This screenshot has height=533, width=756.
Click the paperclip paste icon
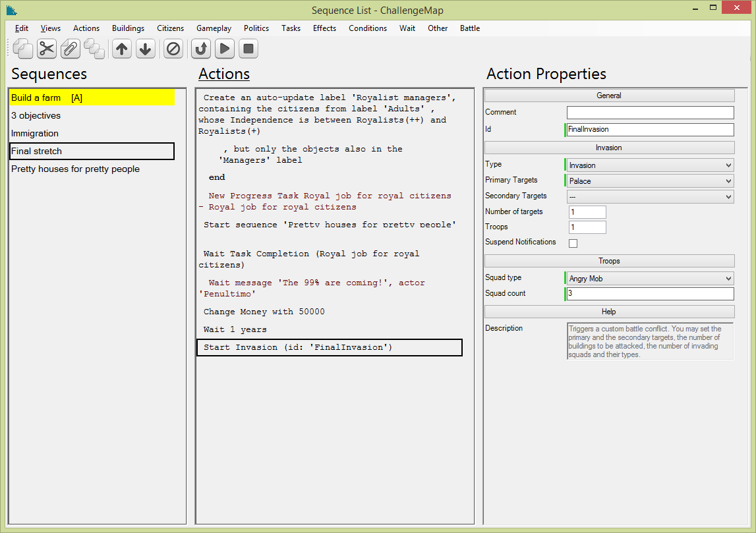pos(70,49)
